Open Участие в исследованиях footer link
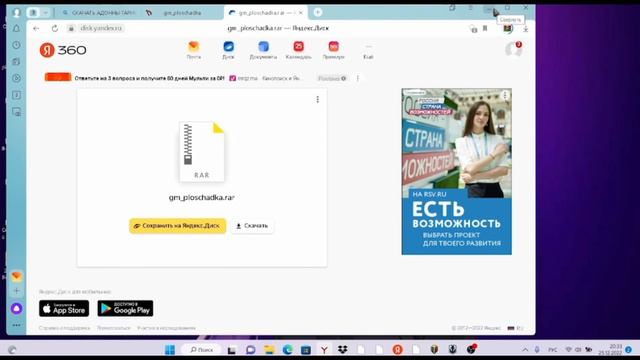 (x=166, y=328)
